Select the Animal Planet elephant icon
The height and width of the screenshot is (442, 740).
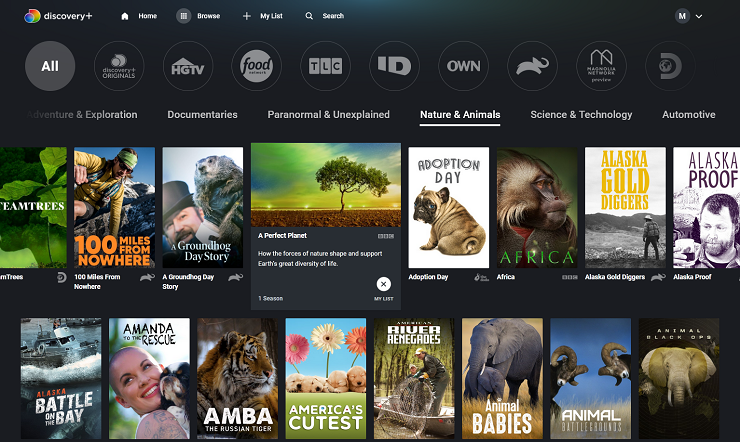[x=533, y=66]
